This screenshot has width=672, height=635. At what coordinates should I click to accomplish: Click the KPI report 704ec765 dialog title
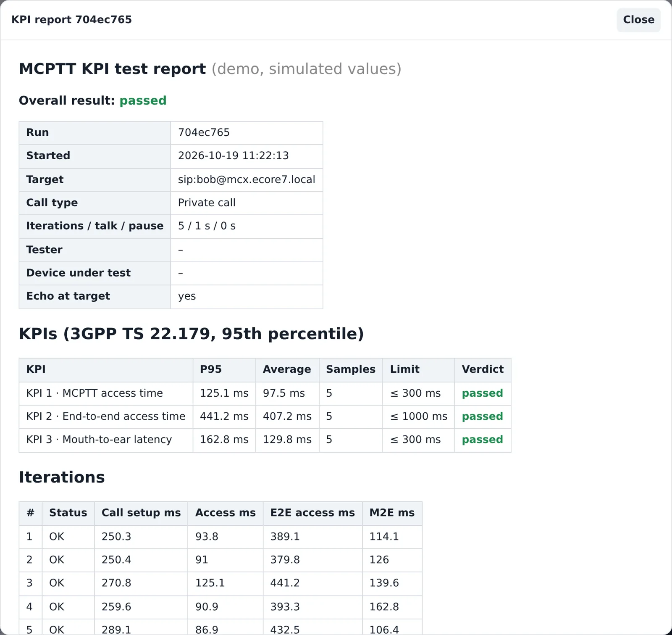71,20
